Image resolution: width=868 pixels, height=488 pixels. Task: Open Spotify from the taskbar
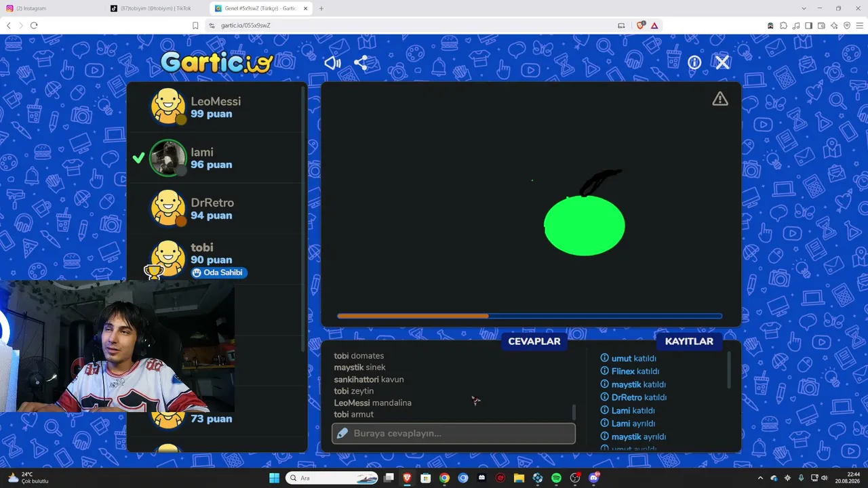point(556,478)
